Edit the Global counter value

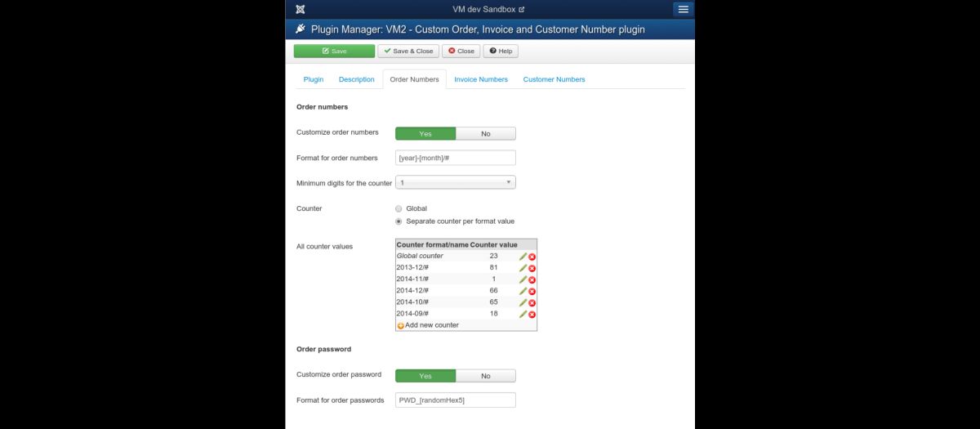click(x=523, y=257)
